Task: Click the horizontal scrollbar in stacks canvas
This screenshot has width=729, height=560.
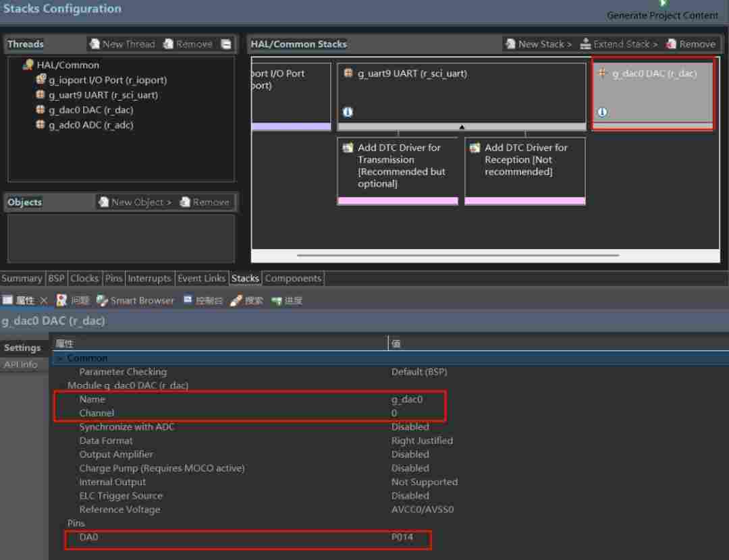Action: pyautogui.click(x=458, y=256)
